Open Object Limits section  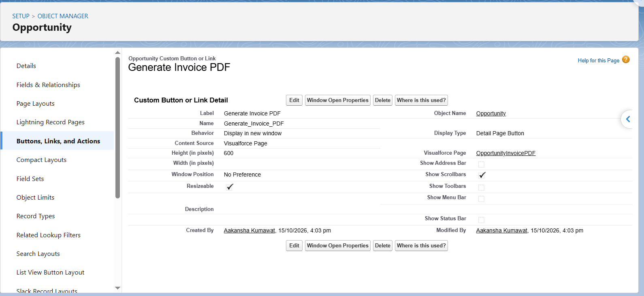pos(35,198)
